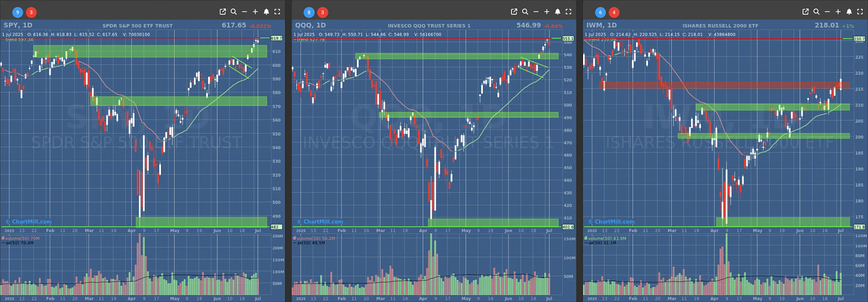The width and height of the screenshot is (868, 302).
Task: Click QQQ support price tag 402.6
Action: pos(568,227)
